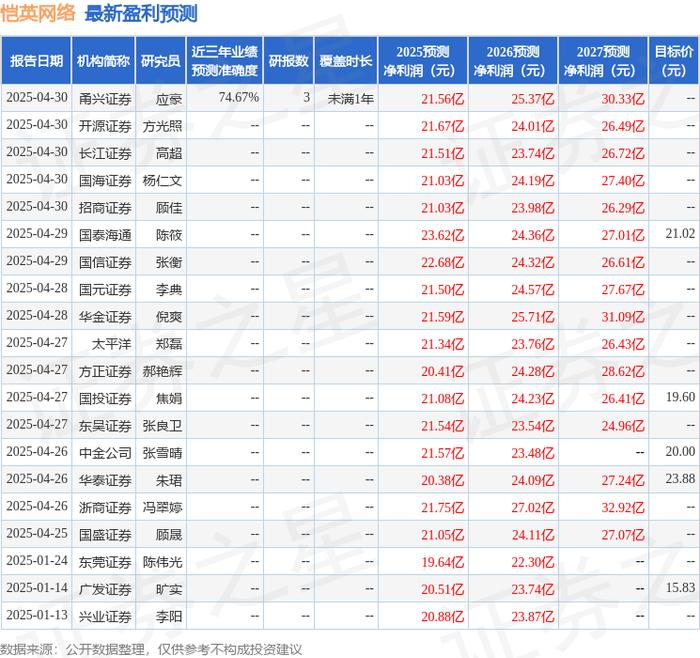
Task: Select the 研究员 column header
Action: 161,61
